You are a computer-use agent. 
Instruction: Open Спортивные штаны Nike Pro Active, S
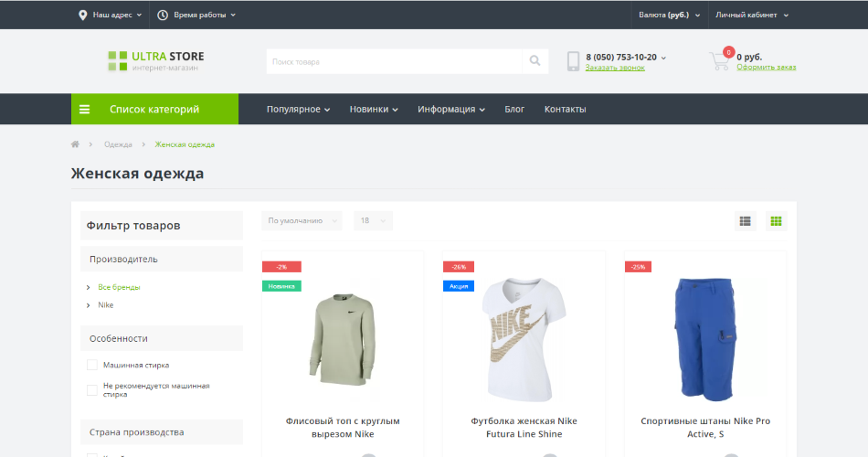(x=705, y=428)
